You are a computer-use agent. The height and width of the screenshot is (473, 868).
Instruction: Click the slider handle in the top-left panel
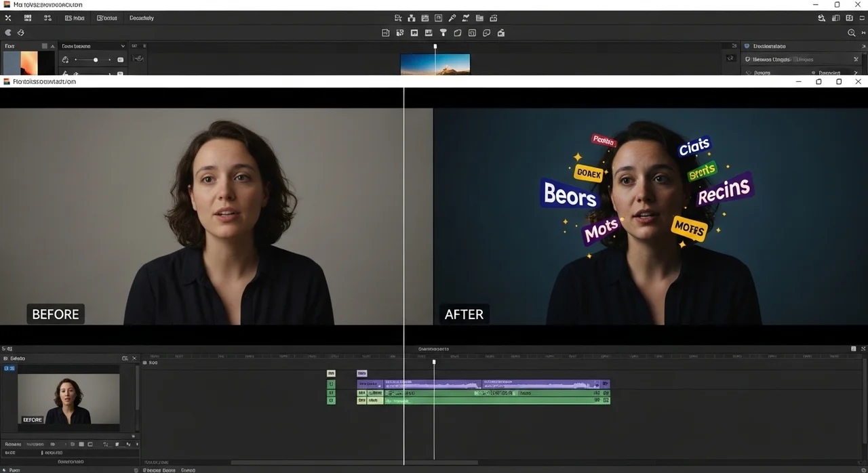96,60
